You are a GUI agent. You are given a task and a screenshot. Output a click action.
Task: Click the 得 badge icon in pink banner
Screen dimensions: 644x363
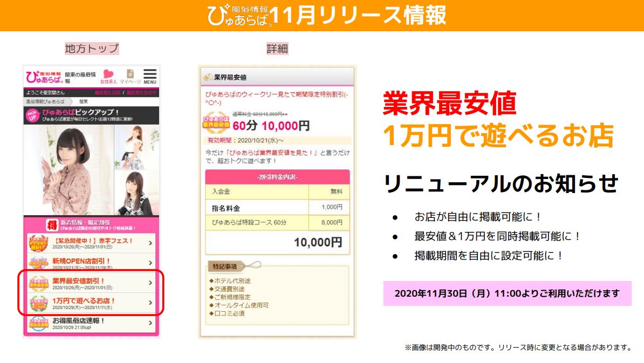tap(52, 224)
